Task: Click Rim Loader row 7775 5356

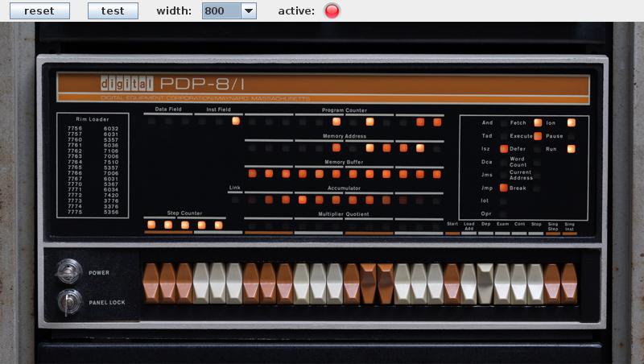Action: (x=93, y=212)
